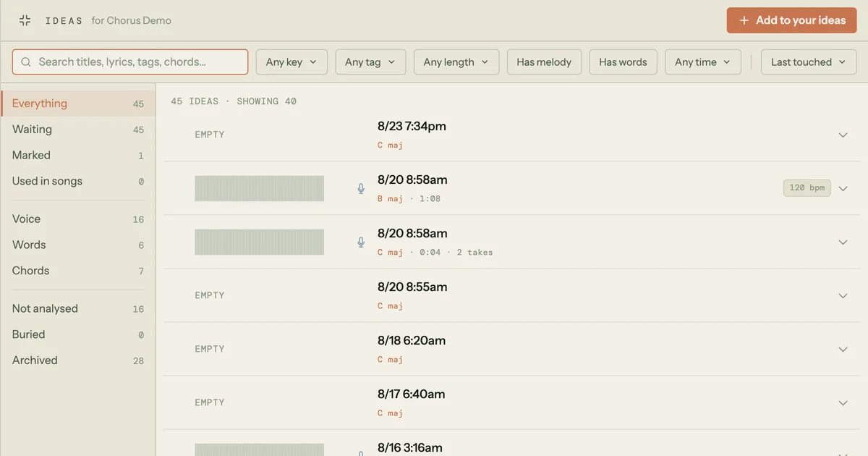Click the 2 takes text
This screenshot has width=868, height=456.
pyautogui.click(x=475, y=252)
